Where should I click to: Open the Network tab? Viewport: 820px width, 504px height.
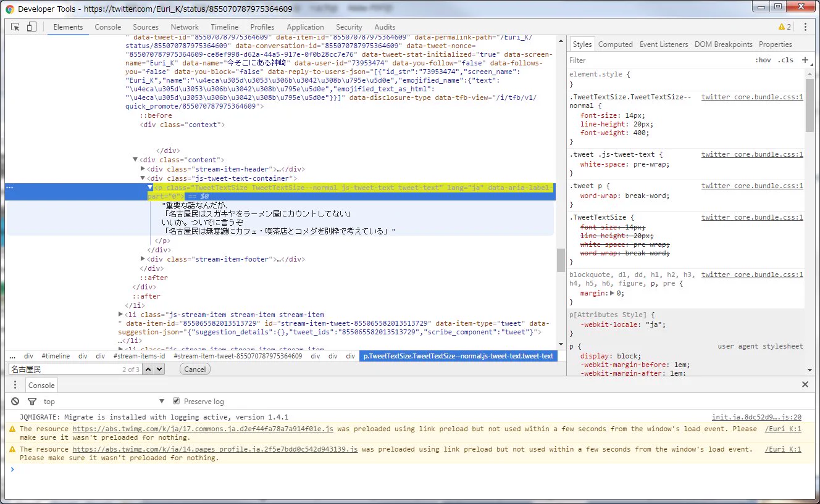click(x=185, y=27)
